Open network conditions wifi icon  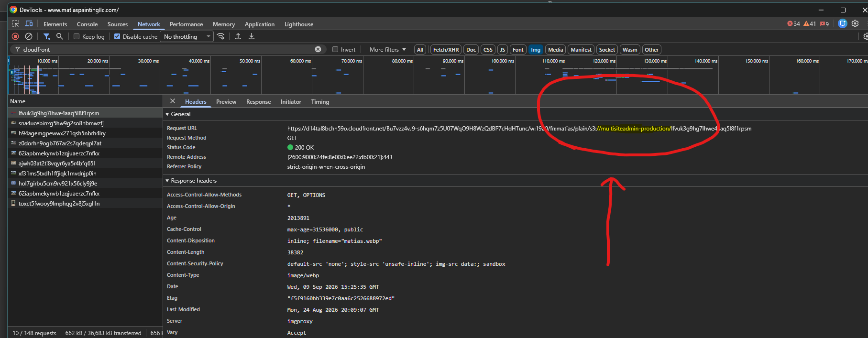[x=220, y=36]
